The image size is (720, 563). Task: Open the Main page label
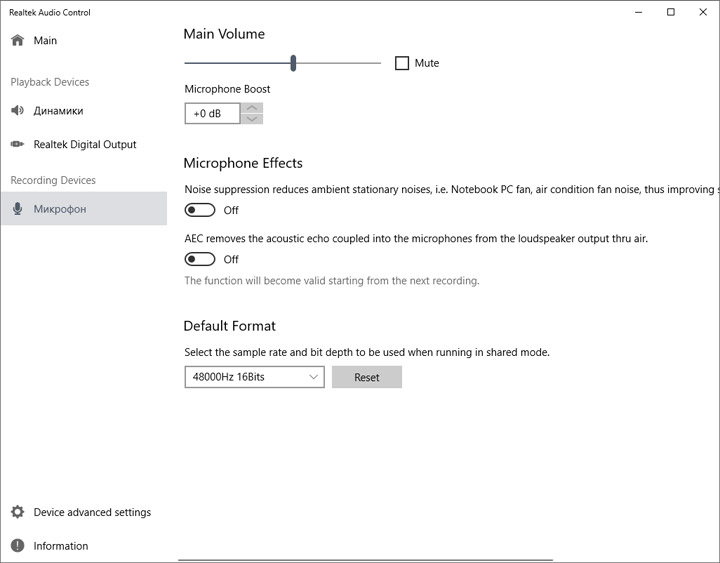(x=45, y=40)
